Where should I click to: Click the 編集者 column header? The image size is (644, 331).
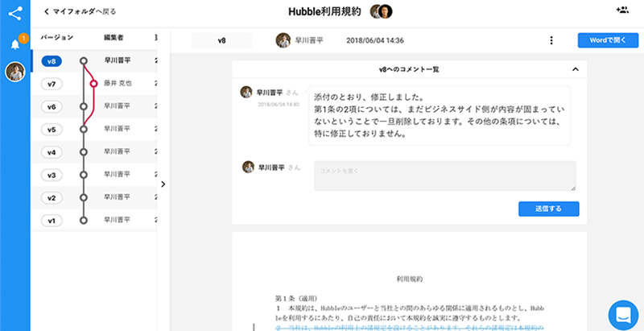pos(114,38)
